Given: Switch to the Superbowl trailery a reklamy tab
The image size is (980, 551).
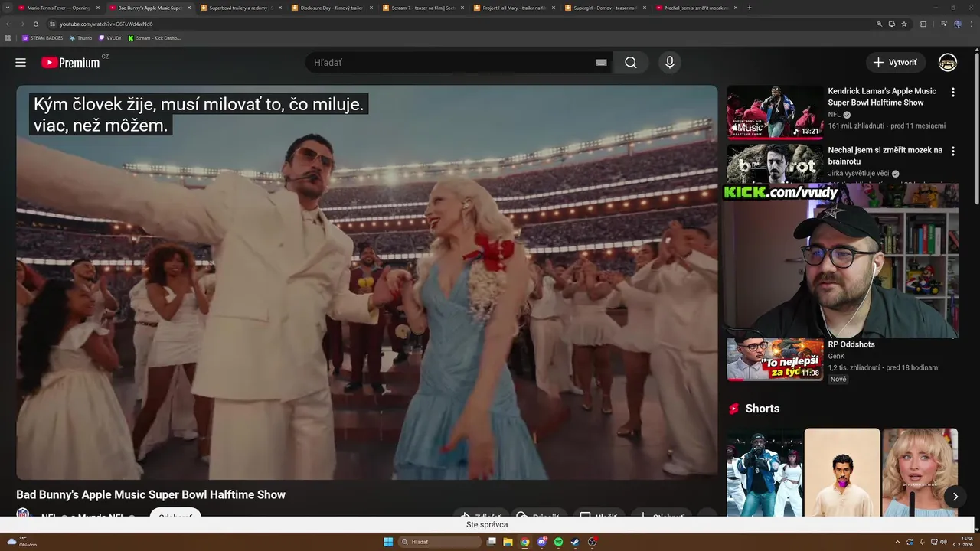Looking at the screenshot, I should pos(240,8).
